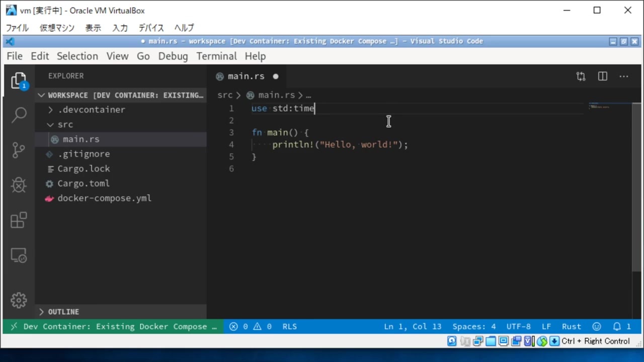This screenshot has width=644, height=362.
Task: Open the Explorer view in activity bar
Action: pyautogui.click(x=19, y=80)
